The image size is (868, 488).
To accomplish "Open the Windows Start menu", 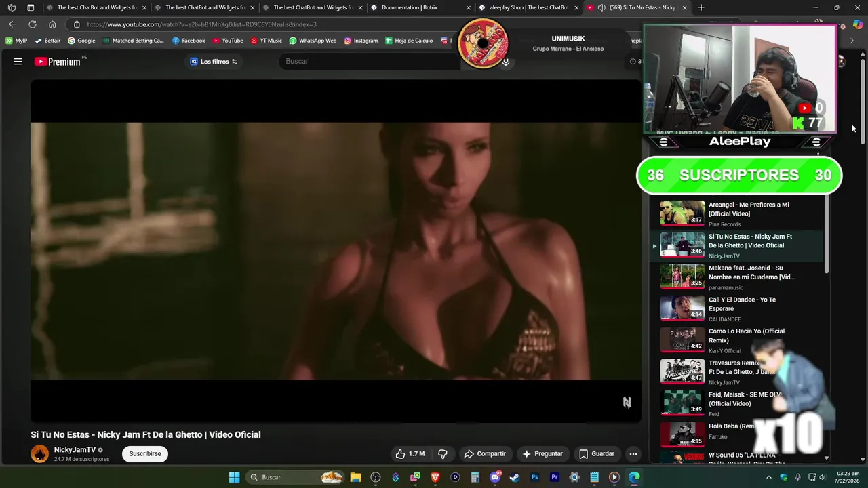I will (x=234, y=477).
